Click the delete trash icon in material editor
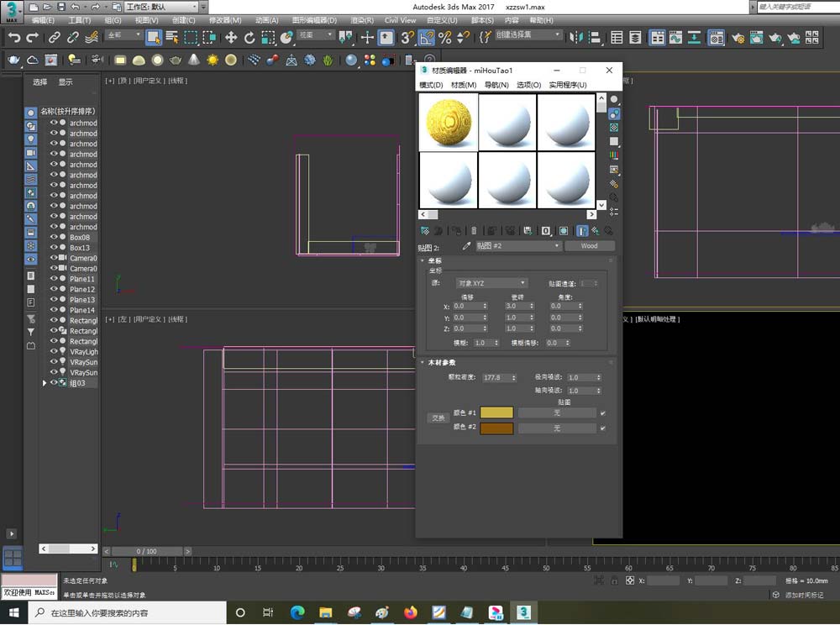Image resolution: width=840 pixels, height=625 pixels. (474, 230)
